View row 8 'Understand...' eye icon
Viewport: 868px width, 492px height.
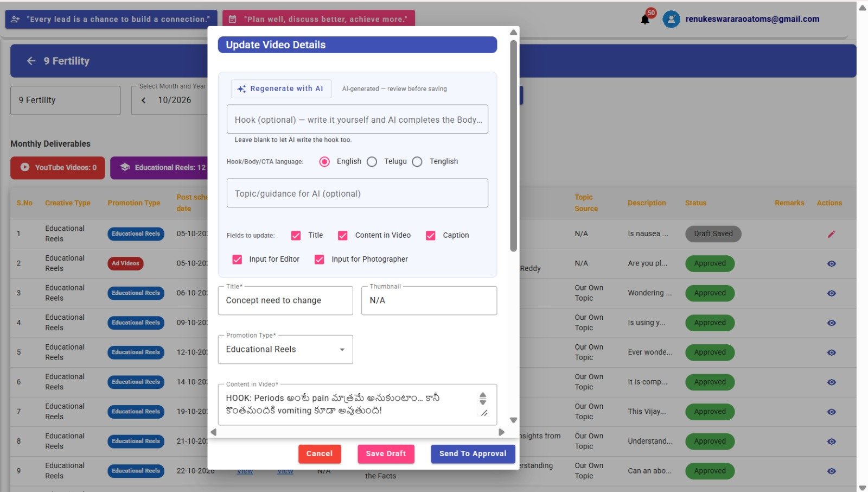[831, 441]
